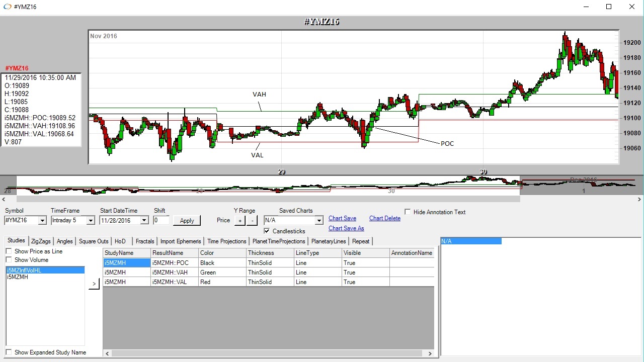Image resolution: width=644 pixels, height=362 pixels.
Task: Click the studies grid right scroll arrow
Action: [430, 353]
